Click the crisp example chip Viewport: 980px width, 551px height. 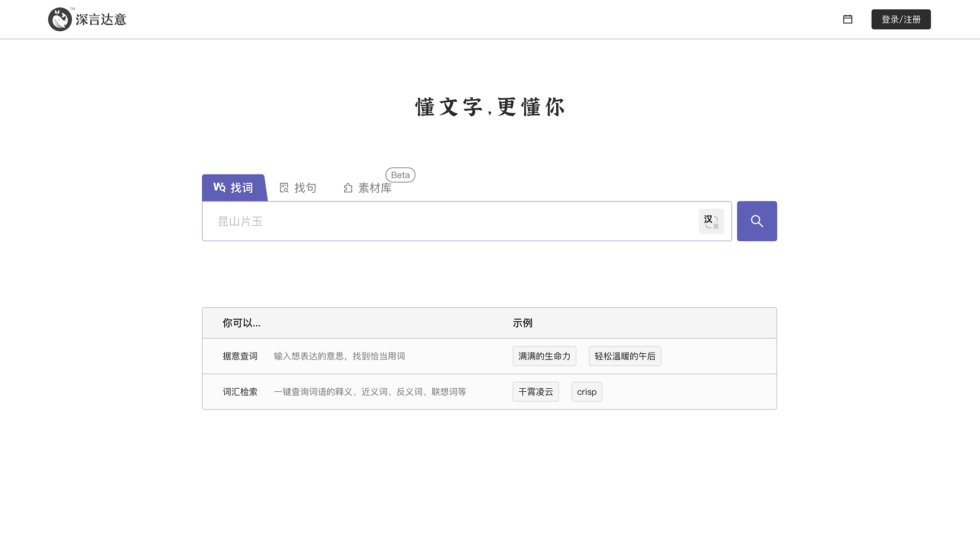pyautogui.click(x=586, y=391)
